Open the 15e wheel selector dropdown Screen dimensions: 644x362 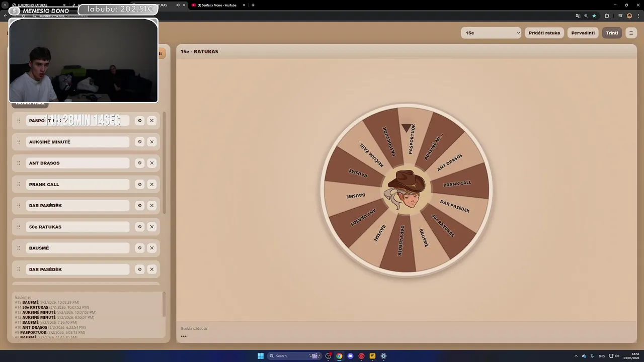[x=491, y=33]
